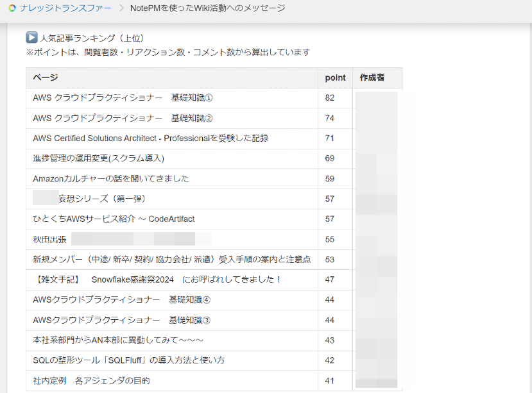
Task: Select the point value 53
Action: pyautogui.click(x=330, y=260)
